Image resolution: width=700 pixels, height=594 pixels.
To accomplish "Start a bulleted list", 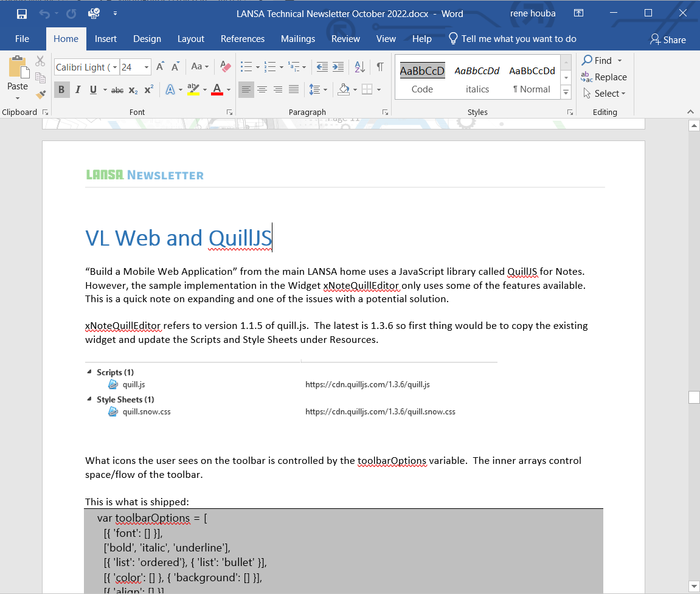I will click(x=246, y=67).
